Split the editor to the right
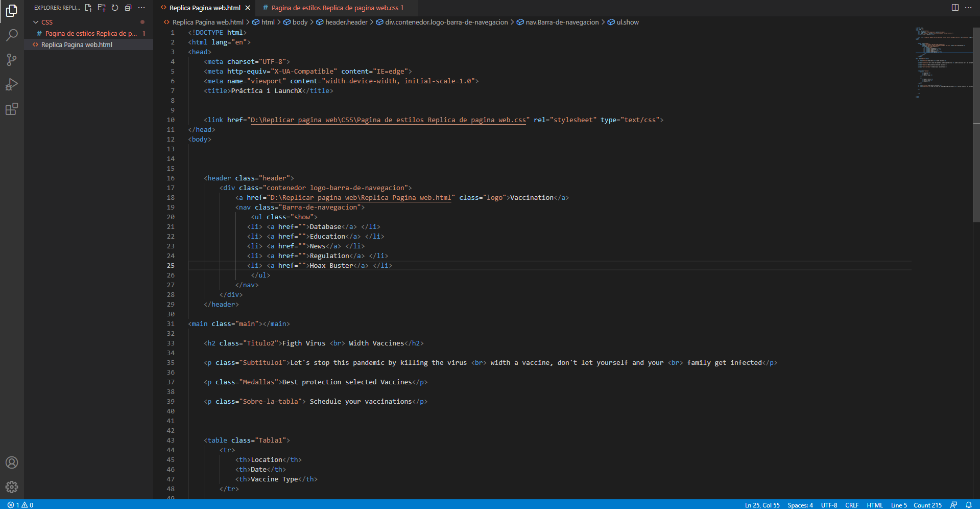980x509 pixels. click(x=954, y=8)
